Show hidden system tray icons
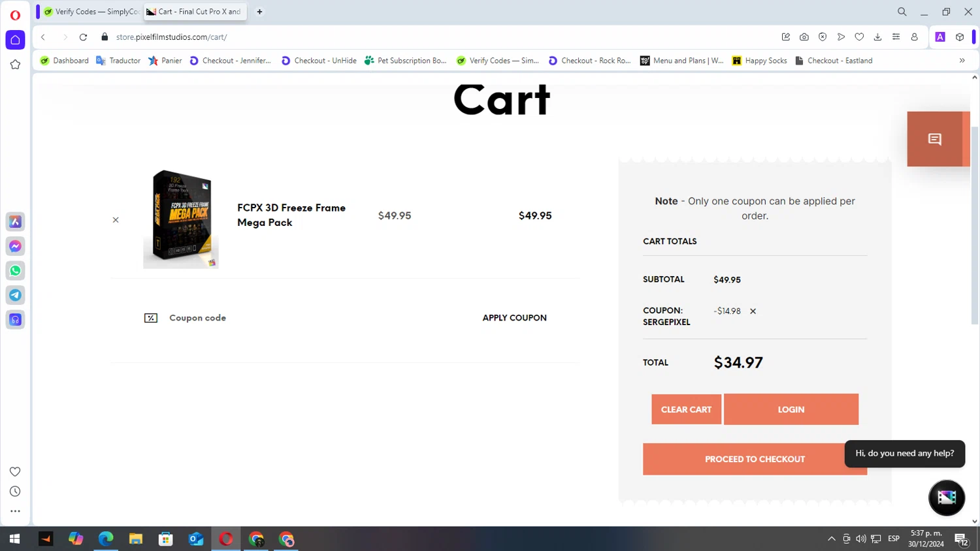The height and width of the screenshot is (551, 980). (831, 539)
